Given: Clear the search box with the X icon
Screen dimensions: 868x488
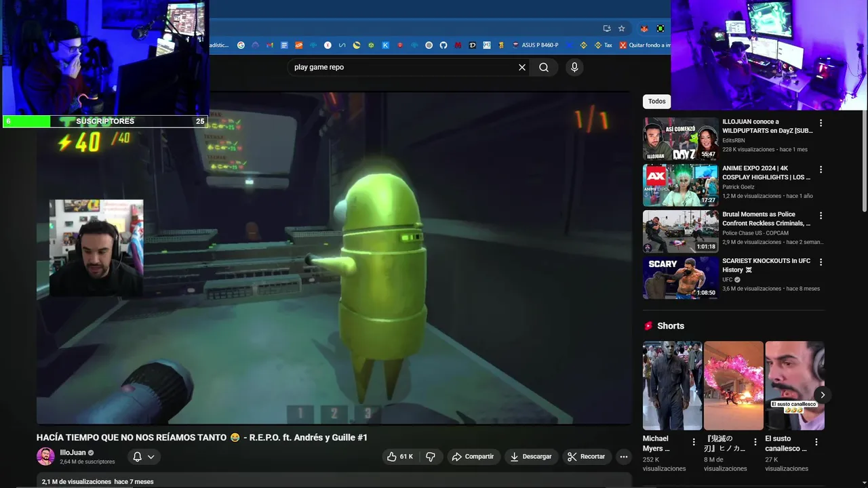Looking at the screenshot, I should pyautogui.click(x=522, y=67).
